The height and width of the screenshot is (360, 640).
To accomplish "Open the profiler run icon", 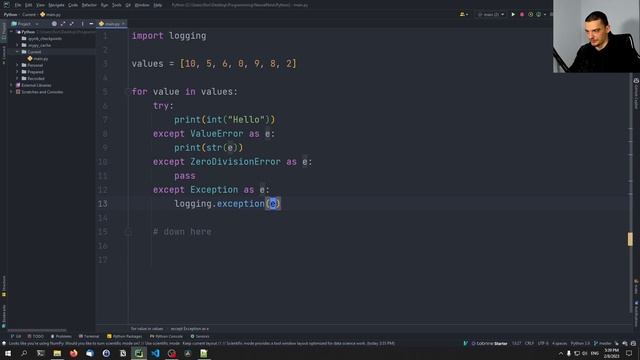I will point(539,14).
